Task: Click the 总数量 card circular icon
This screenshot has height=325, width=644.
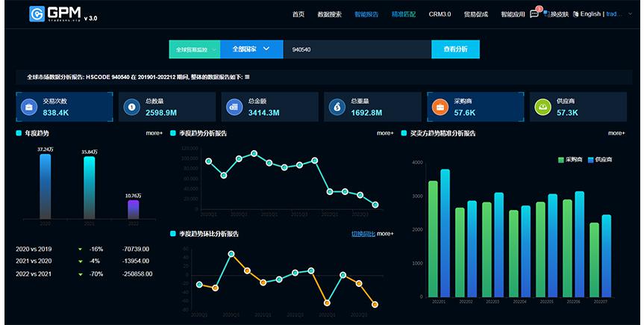Action: (131, 107)
